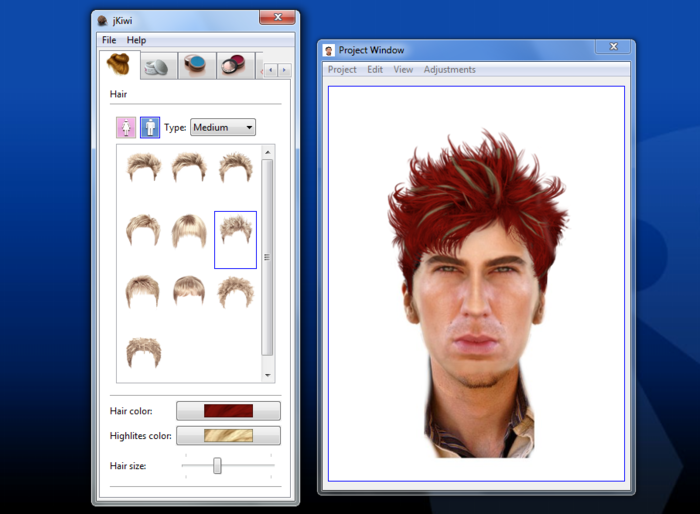
Task: Choose first hairstyle in top row
Action: click(x=143, y=167)
